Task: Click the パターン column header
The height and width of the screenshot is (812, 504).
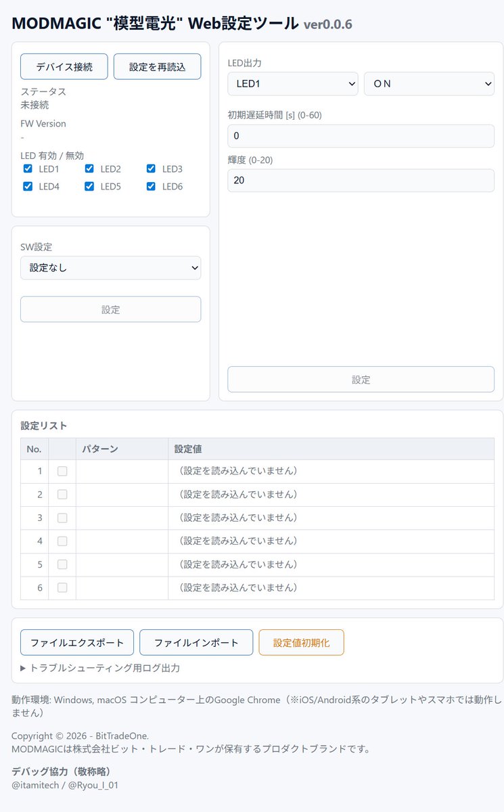Action: pyautogui.click(x=122, y=449)
